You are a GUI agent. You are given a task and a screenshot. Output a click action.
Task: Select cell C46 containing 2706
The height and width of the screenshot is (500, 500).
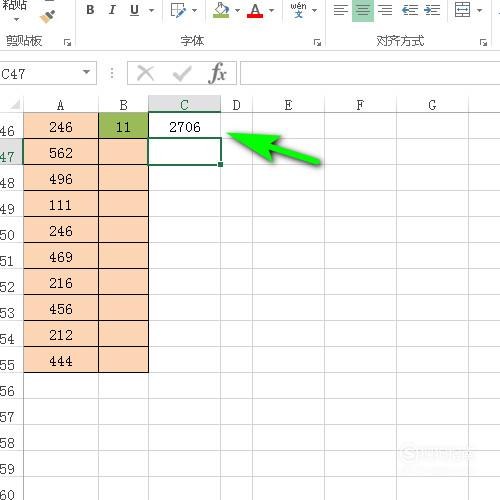tap(184, 126)
